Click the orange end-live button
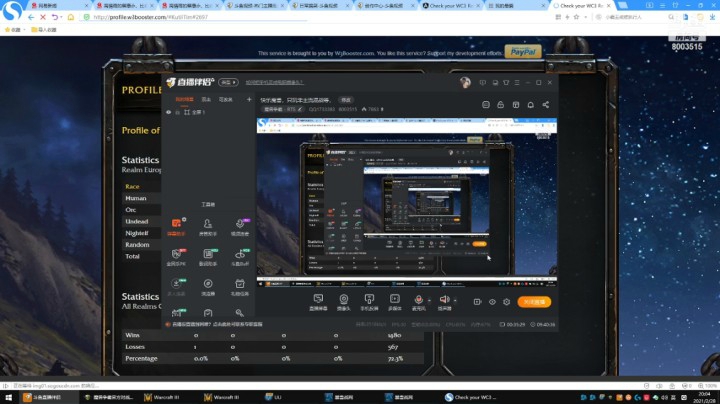 click(x=534, y=302)
